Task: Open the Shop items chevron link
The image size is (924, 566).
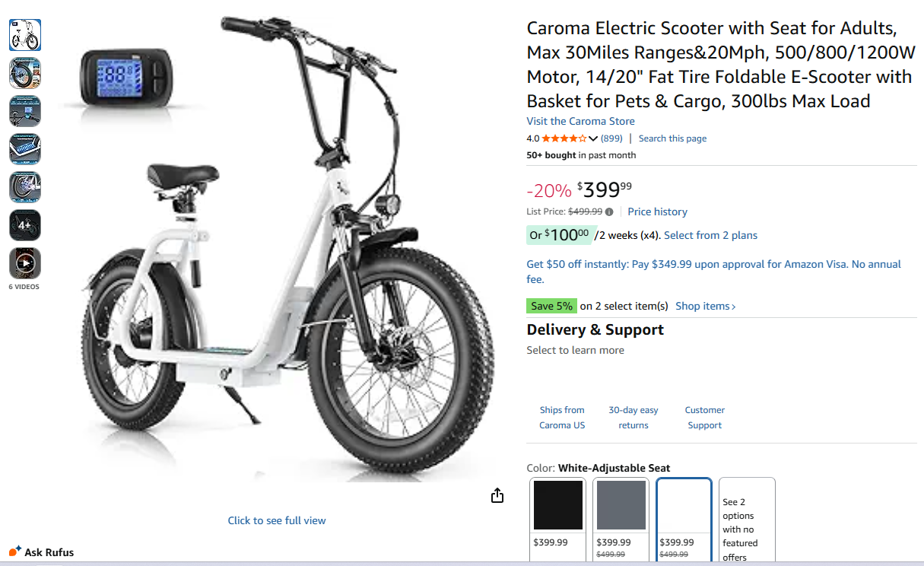Action: pos(706,306)
